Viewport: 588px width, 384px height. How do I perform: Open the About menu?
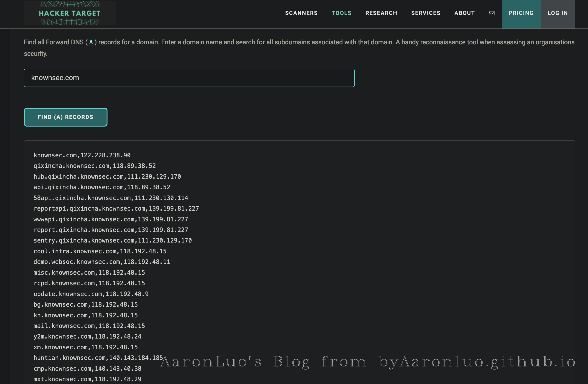click(464, 13)
